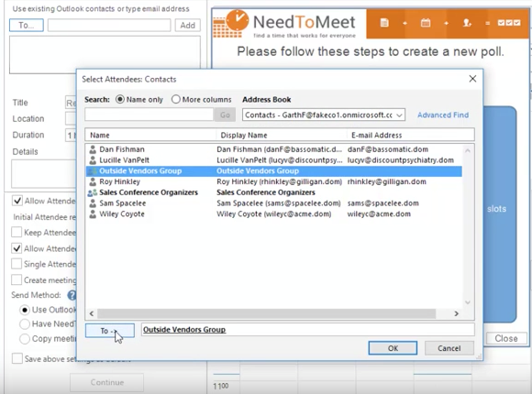Screen dimensions: 532x394
Task: Toggle Allow Attendee checkbox below Keep Attendee
Action: 17,248
